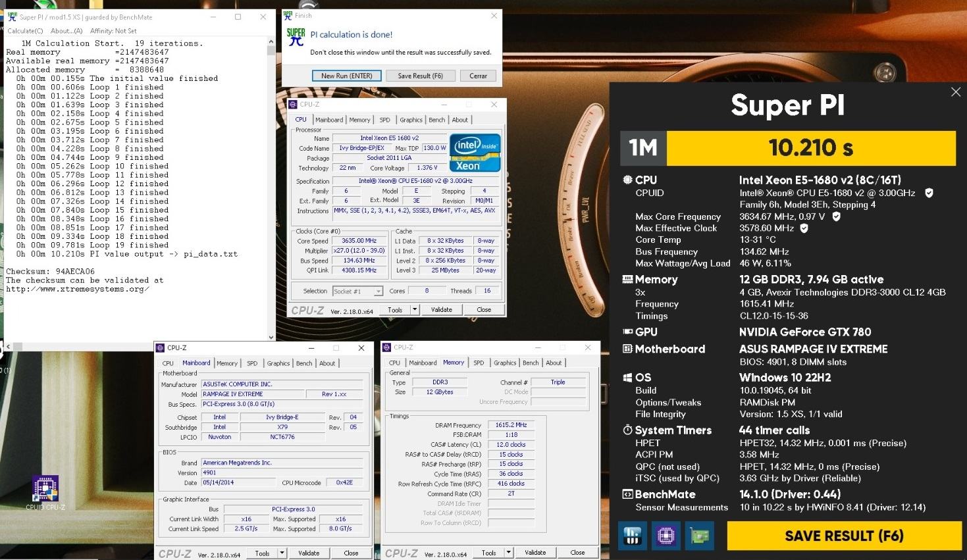The image size is (967, 560).
Task: Switch to Caches... Mainboard tab in processor CPU-Z window
Action: pos(329,120)
